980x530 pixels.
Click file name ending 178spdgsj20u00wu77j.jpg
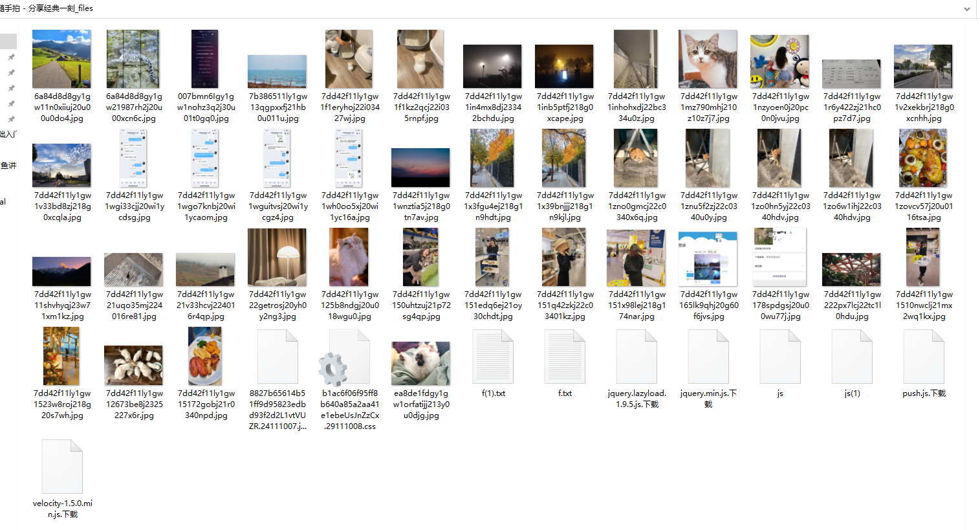pyautogui.click(x=780, y=305)
